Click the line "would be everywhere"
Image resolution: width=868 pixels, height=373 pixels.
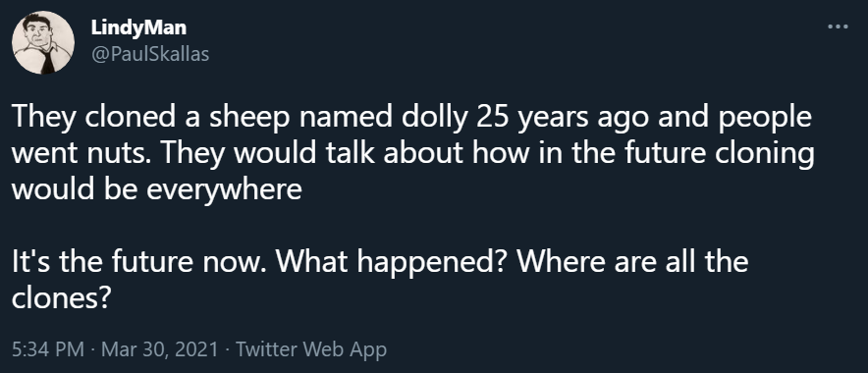click(x=157, y=189)
